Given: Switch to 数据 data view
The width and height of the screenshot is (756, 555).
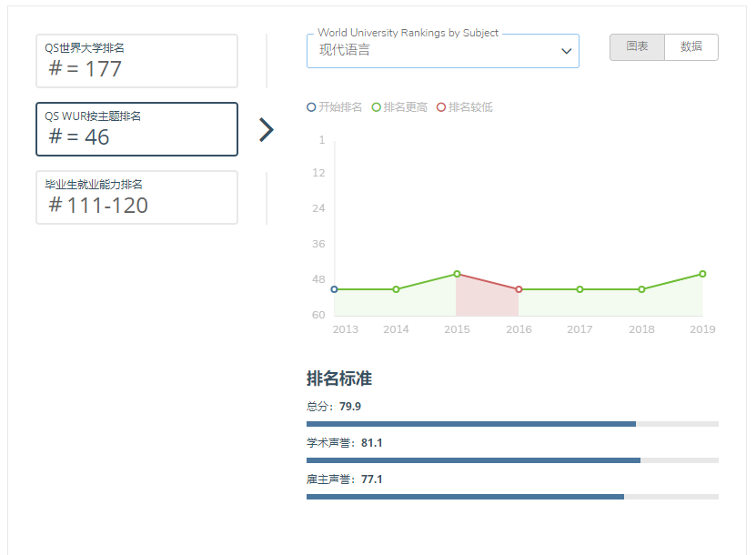Looking at the screenshot, I should (x=691, y=47).
